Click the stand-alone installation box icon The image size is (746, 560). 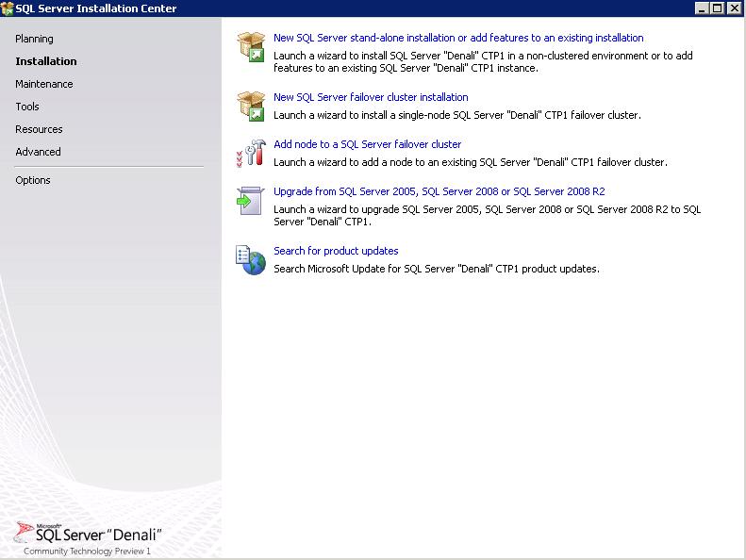(x=252, y=47)
